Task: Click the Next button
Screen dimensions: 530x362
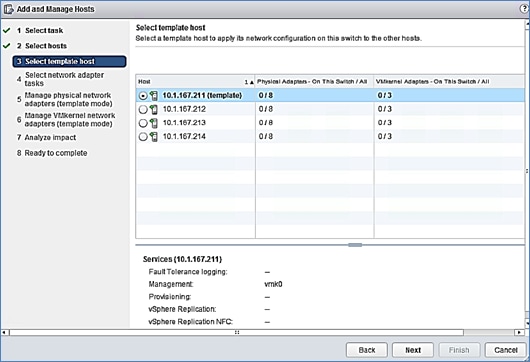Action: tap(413, 350)
